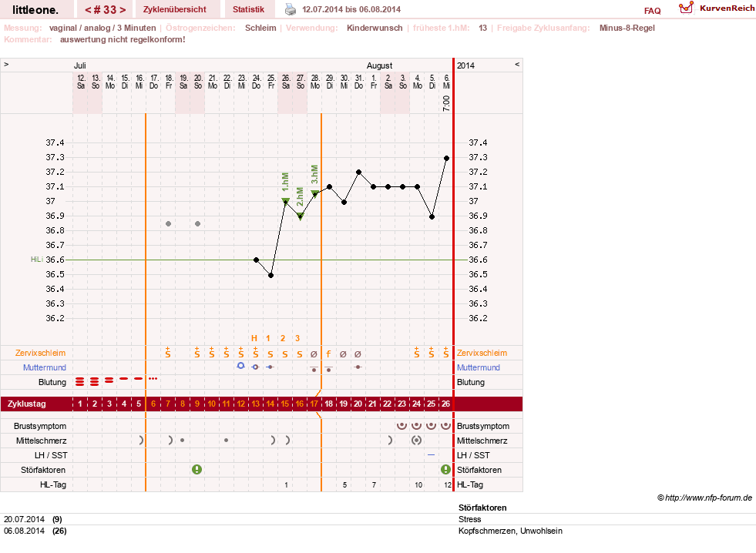Click the 2.hM green triangle marker
Viewport: 756px width, 553px height.
coord(301,216)
